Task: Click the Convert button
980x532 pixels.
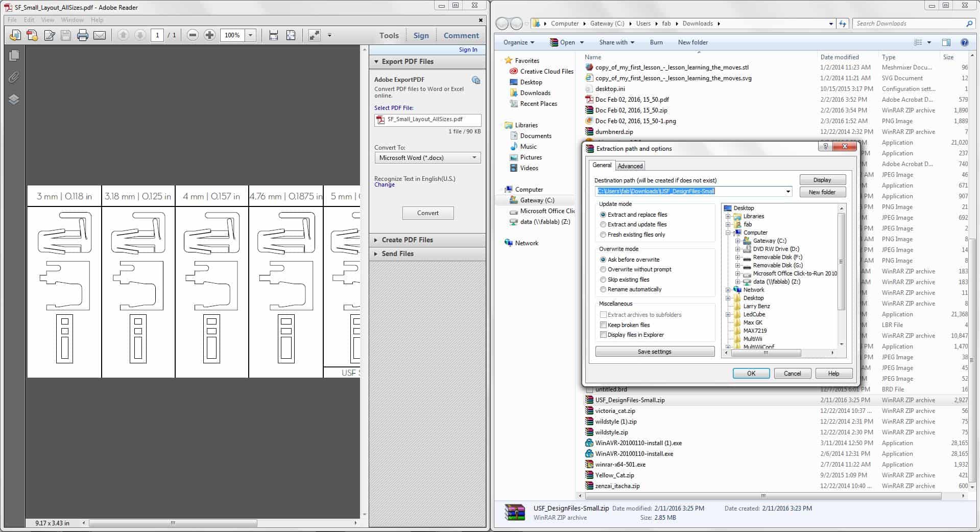Action: [x=428, y=213]
